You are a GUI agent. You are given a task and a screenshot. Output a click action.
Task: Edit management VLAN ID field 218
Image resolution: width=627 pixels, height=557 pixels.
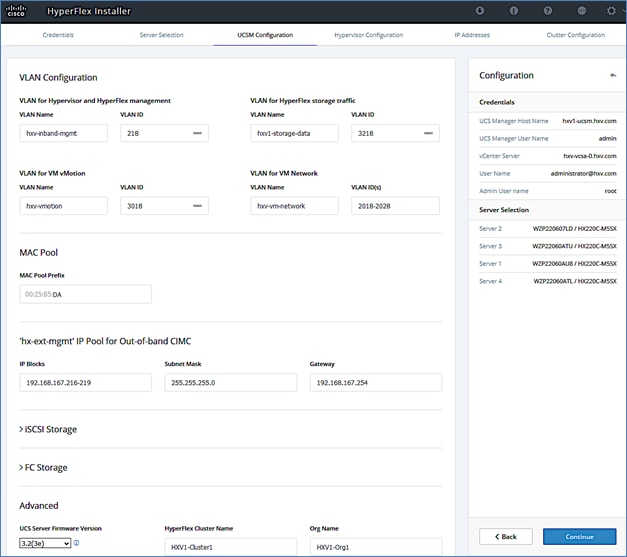(x=164, y=133)
